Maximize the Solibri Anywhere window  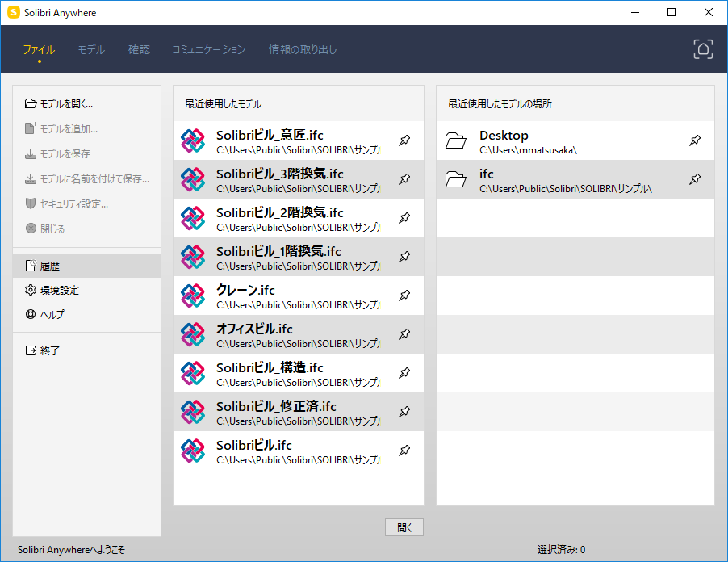672,13
